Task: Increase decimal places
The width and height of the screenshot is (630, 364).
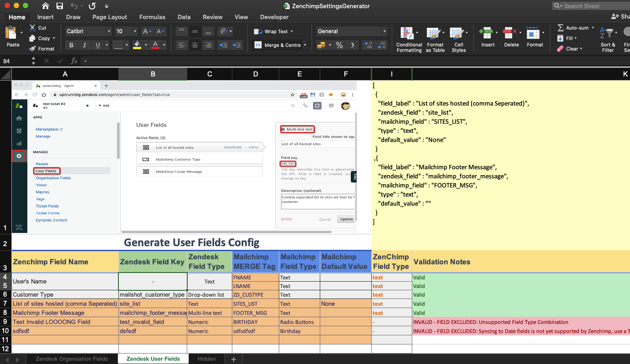Action: pyautogui.click(x=368, y=45)
